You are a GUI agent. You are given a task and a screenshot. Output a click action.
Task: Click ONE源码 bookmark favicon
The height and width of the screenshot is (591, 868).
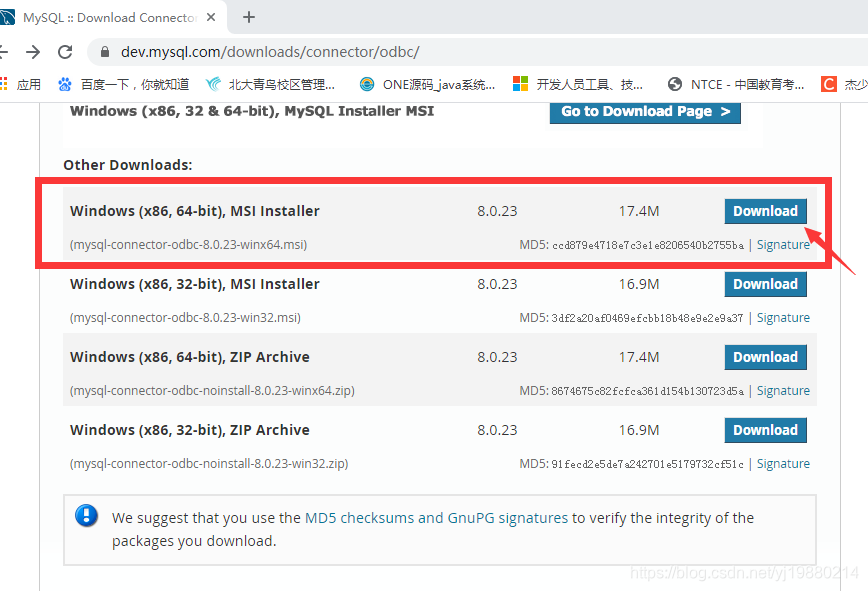tap(366, 84)
